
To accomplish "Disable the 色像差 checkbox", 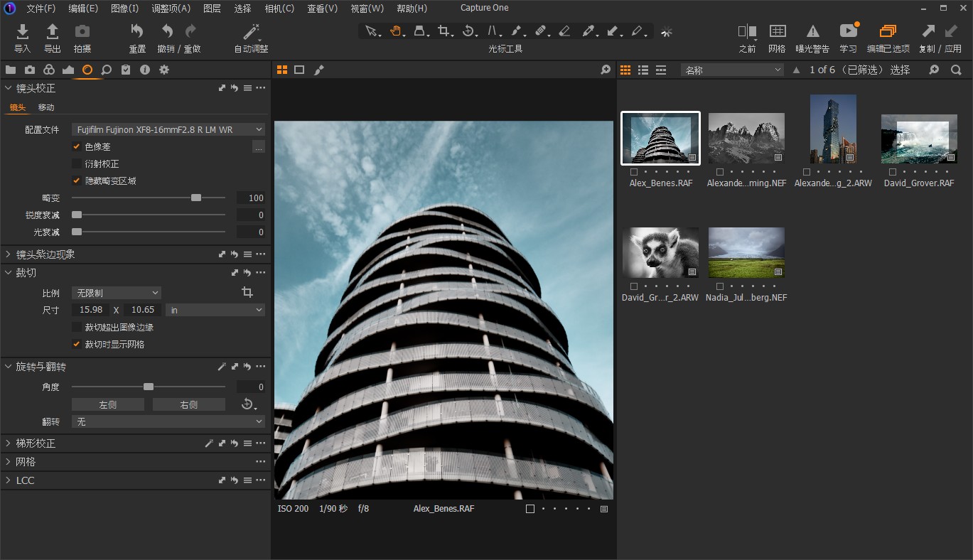I will (76, 146).
